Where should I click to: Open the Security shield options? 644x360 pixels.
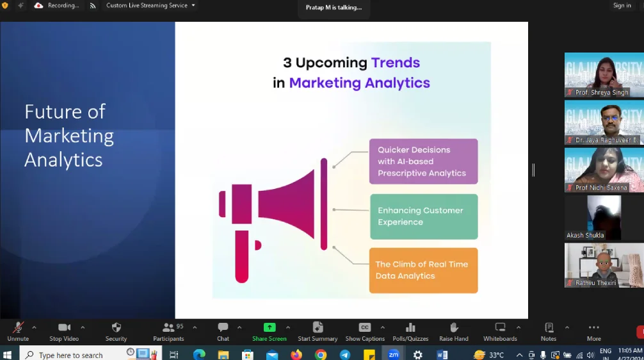[x=116, y=331]
